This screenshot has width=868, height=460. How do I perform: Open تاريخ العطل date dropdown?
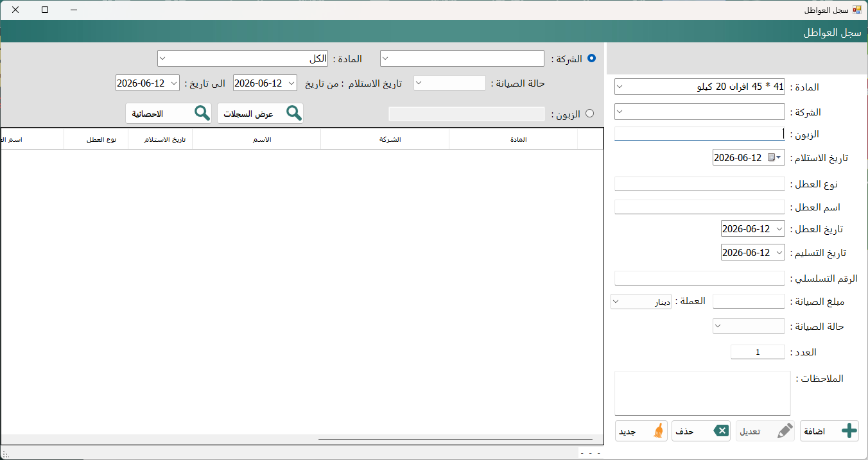click(x=779, y=229)
